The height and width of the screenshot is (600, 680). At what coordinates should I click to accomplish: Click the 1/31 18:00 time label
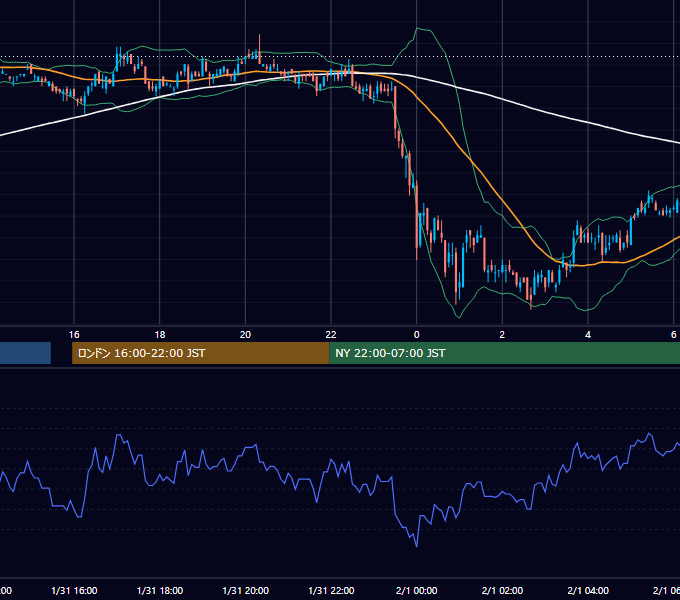pyautogui.click(x=160, y=590)
